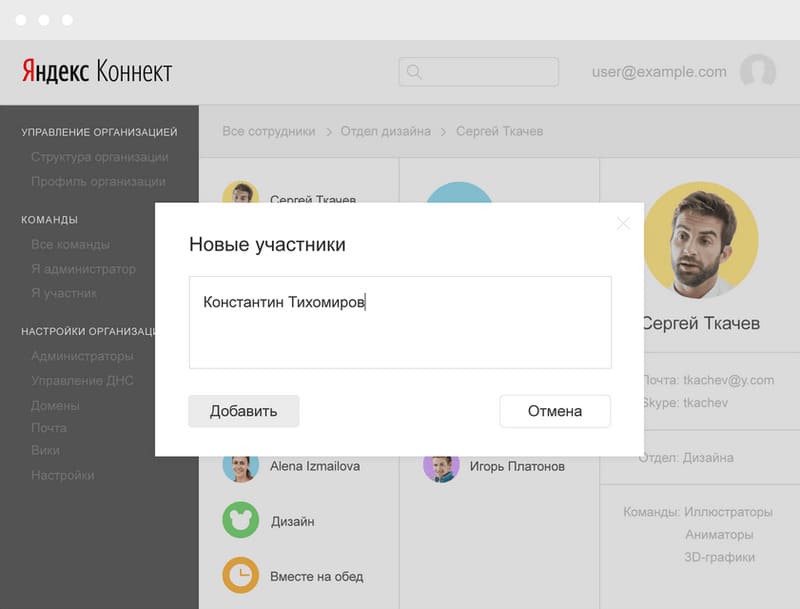Click the orange clock Вместе на обед icon
Image resolution: width=800 pixels, height=609 pixels.
(240, 575)
